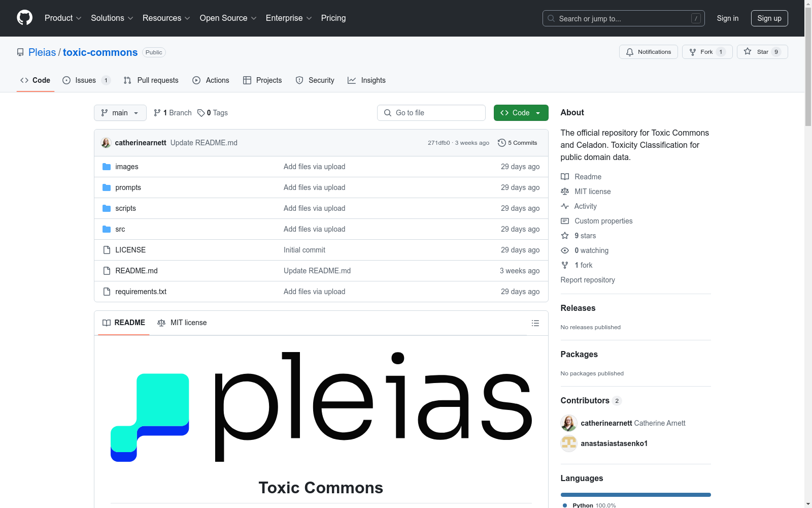Select the MIT license scale icon in About
The width and height of the screenshot is (812, 508).
pos(565,192)
